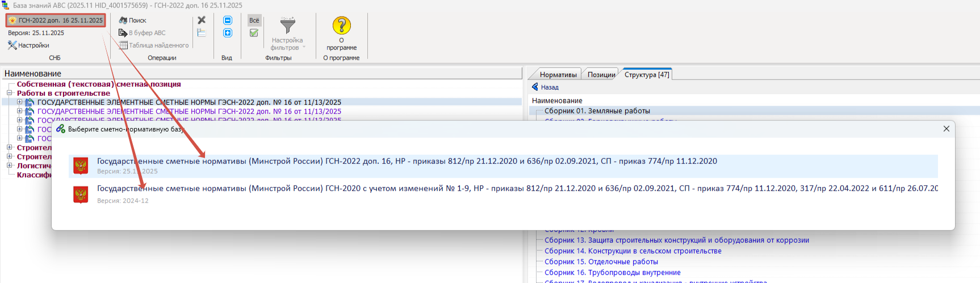Click the Версия: 25.11.2025 label under the ГСН button
This screenshot has height=283, width=980.
point(36,33)
